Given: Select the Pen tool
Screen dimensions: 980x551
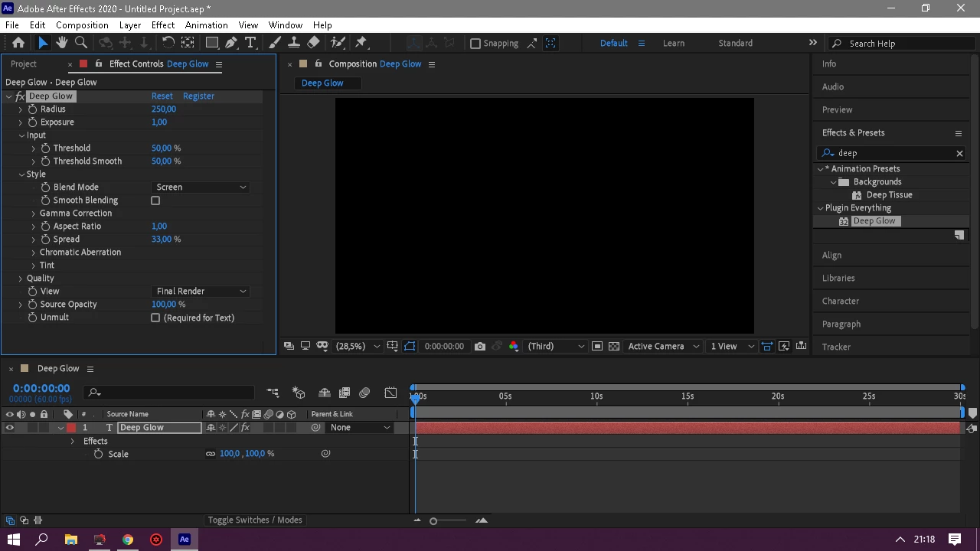Looking at the screenshot, I should (231, 43).
